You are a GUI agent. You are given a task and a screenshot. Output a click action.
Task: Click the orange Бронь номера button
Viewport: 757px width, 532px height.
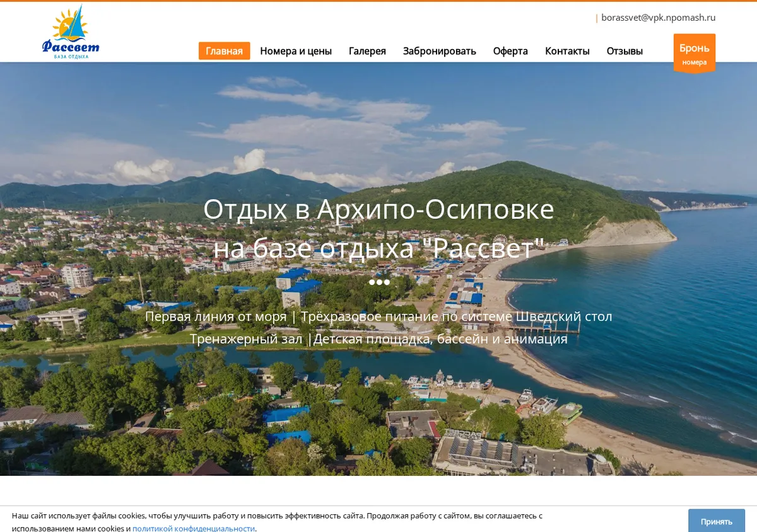click(695, 54)
